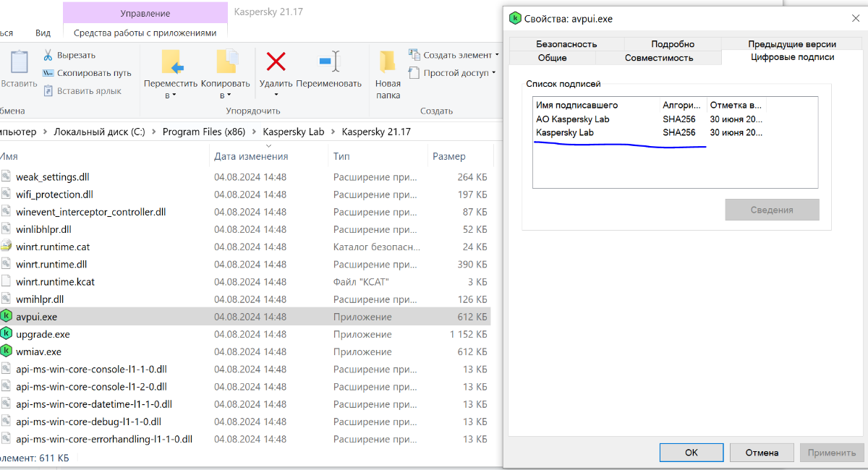Click the Отмена button
This screenshot has width=868, height=470.
coord(761,453)
